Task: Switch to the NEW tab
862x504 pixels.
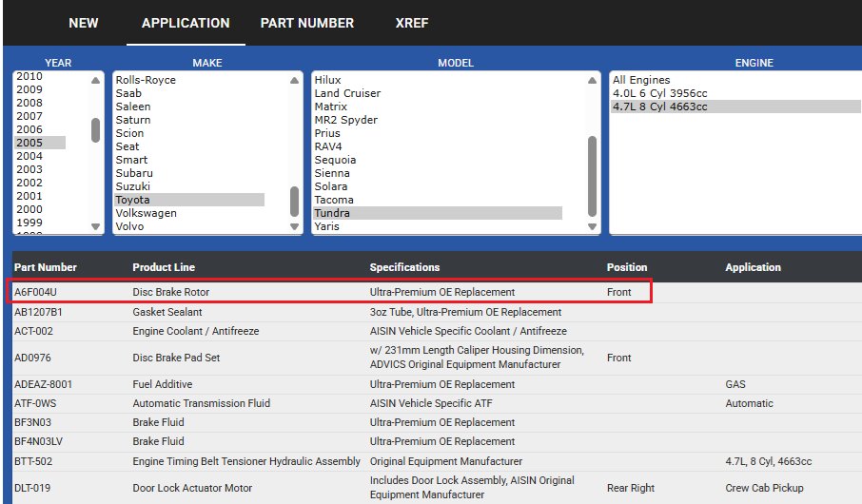Action: (84, 23)
